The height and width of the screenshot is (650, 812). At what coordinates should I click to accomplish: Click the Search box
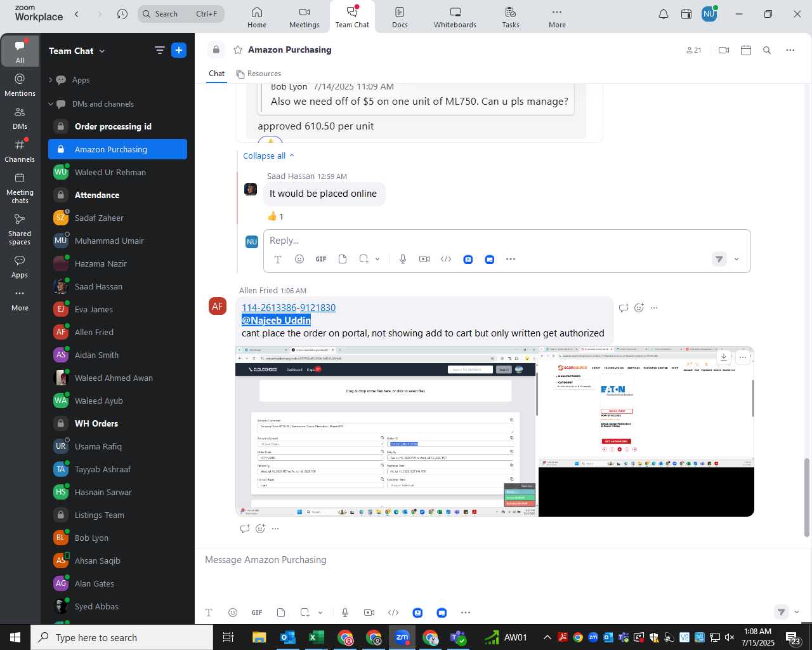(x=181, y=14)
